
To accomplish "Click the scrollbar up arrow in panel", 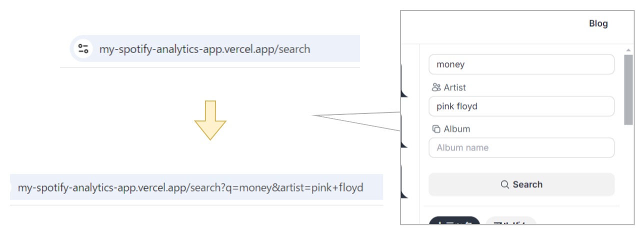I will tap(628, 50).
